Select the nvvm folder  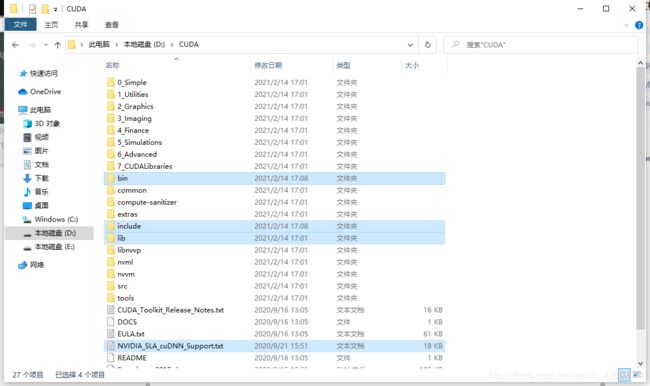click(x=274, y=274)
